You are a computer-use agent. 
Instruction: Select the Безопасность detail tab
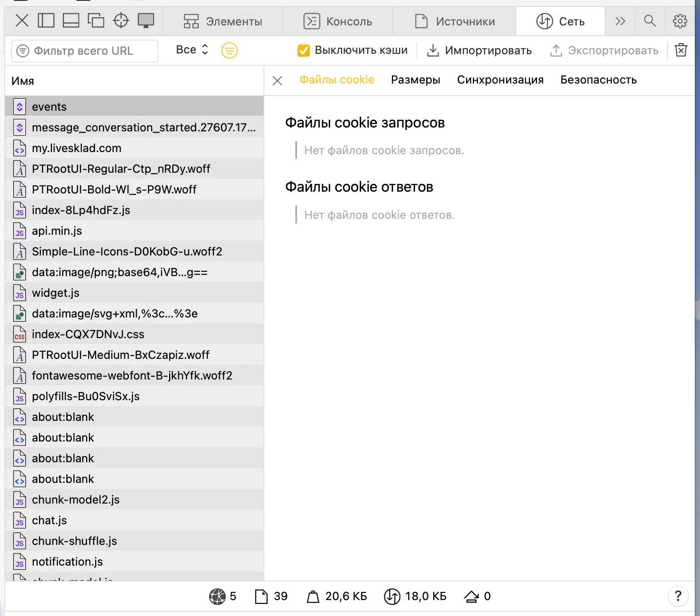pyautogui.click(x=598, y=80)
